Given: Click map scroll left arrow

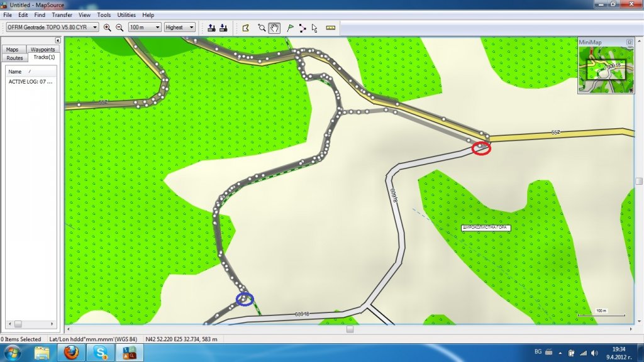Looking at the screenshot, I should click(68, 329).
